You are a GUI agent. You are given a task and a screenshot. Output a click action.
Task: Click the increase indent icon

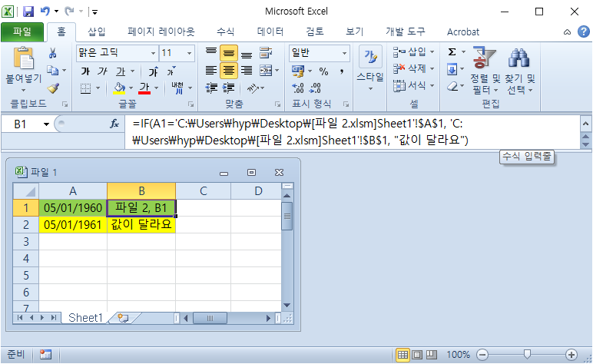pyautogui.click(x=228, y=88)
